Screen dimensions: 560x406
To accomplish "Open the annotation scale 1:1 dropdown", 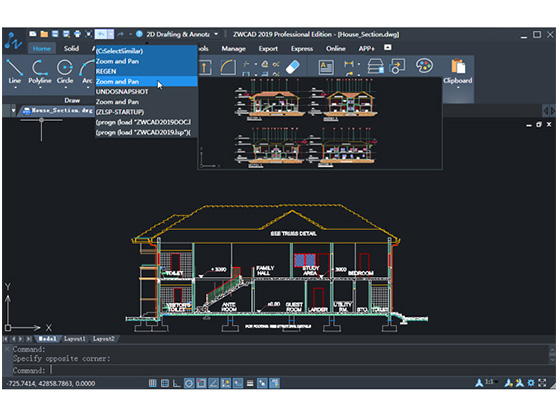I will (491, 382).
